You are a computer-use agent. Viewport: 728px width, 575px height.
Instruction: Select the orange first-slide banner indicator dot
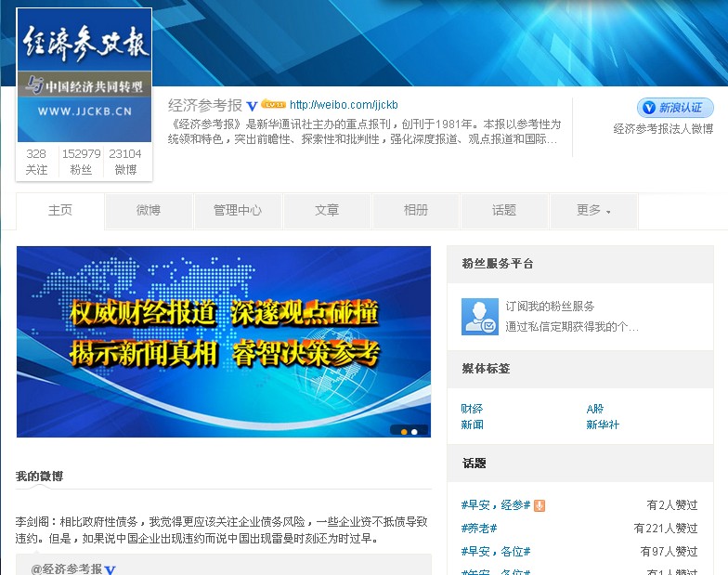[x=404, y=431]
